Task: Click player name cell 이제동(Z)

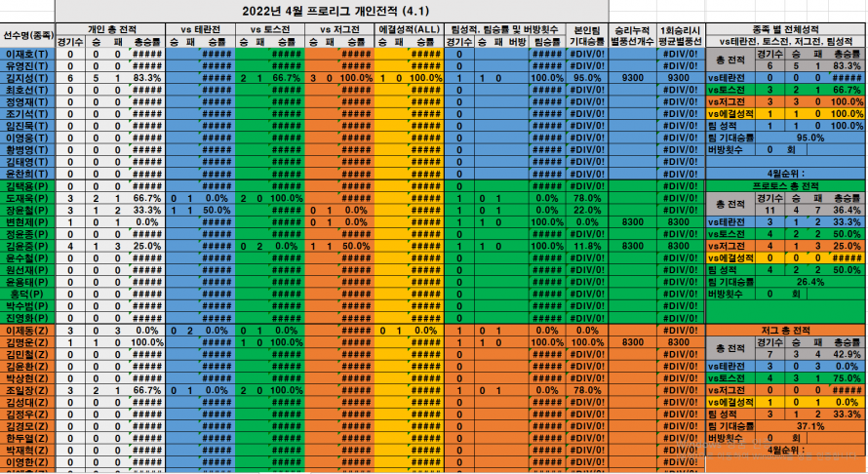Action: tap(27, 331)
